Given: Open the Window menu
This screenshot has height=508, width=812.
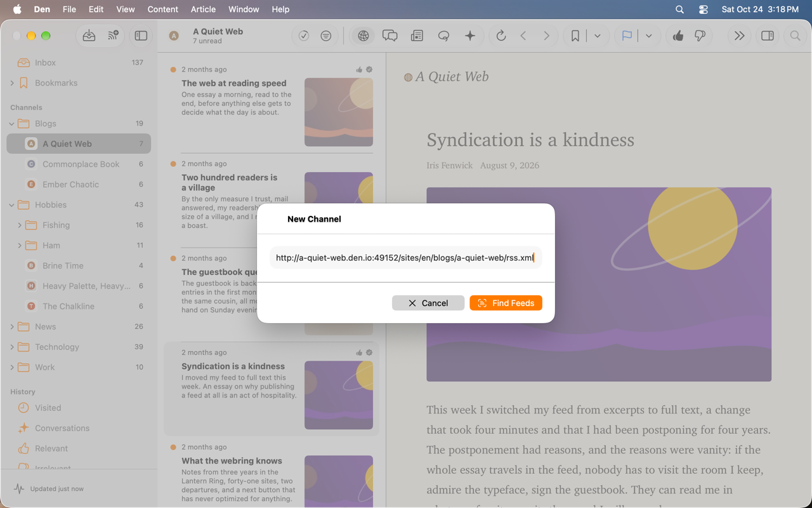Looking at the screenshot, I should (x=244, y=10).
